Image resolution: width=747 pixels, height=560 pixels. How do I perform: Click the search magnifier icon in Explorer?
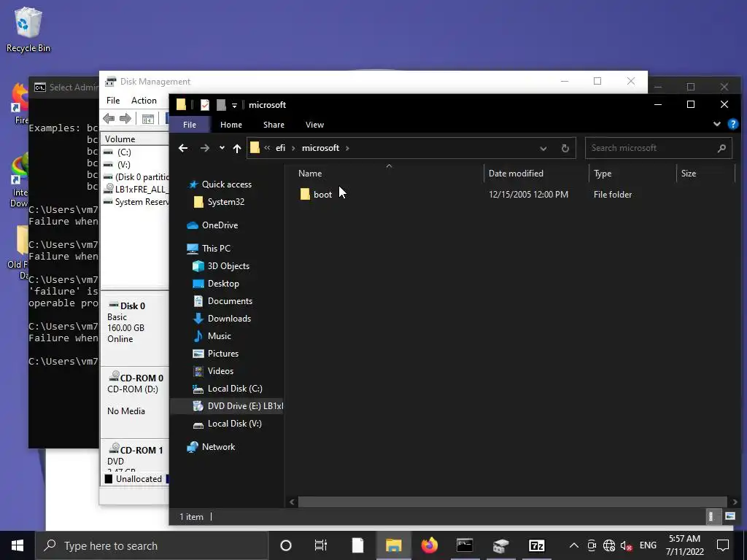click(721, 148)
